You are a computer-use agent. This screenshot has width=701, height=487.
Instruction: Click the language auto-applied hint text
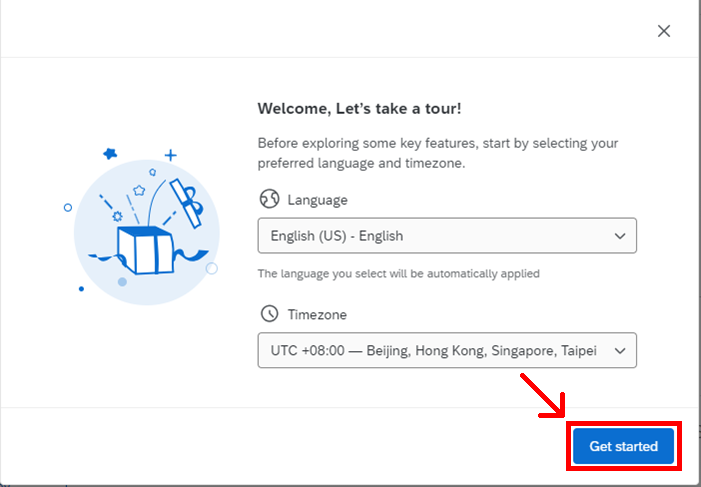[398, 273]
